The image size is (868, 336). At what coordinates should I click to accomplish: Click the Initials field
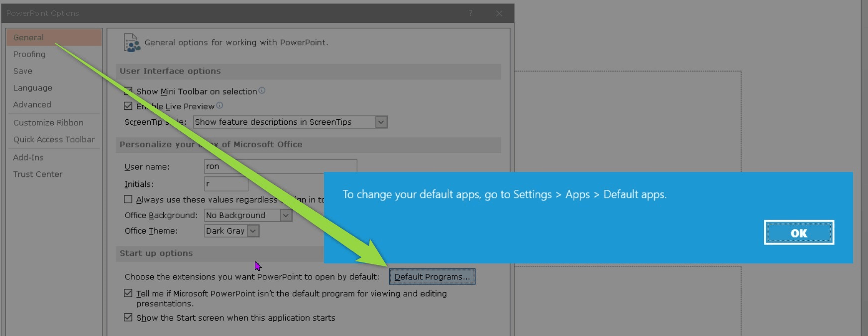tap(226, 184)
